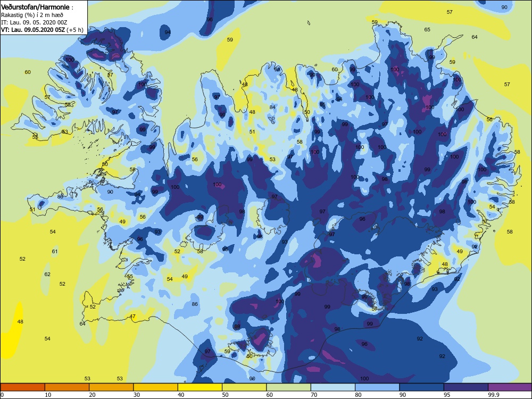532x399 pixels.
Task: Click the purple legend swatch above 99.9
Action: coord(510,387)
